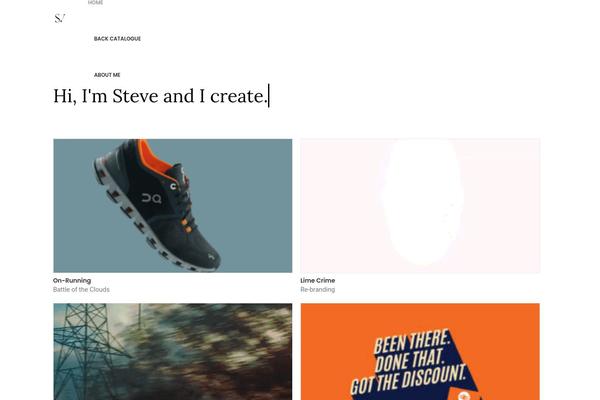Click the white silhouette in Lime Crime image
This screenshot has width=600, height=400.
(422, 202)
